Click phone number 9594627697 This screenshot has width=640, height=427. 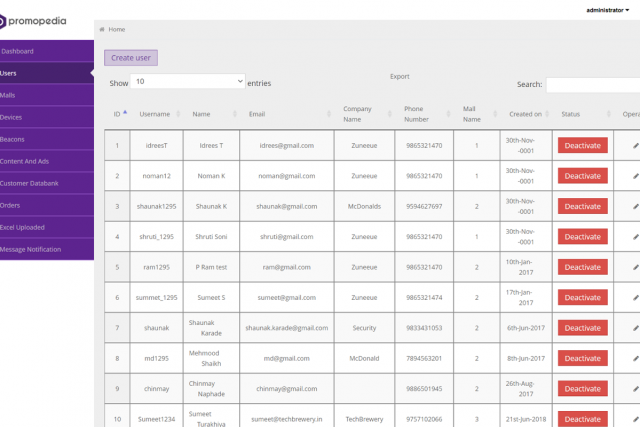coord(424,206)
